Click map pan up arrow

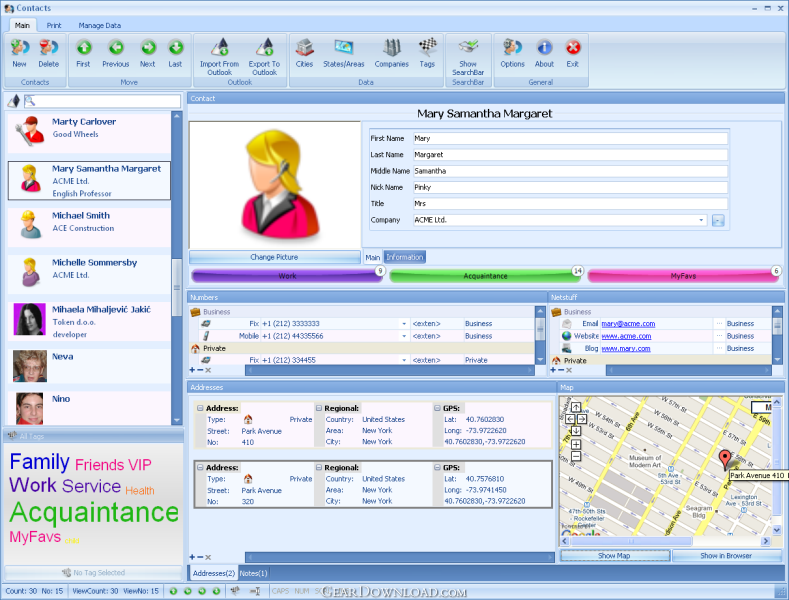point(576,407)
